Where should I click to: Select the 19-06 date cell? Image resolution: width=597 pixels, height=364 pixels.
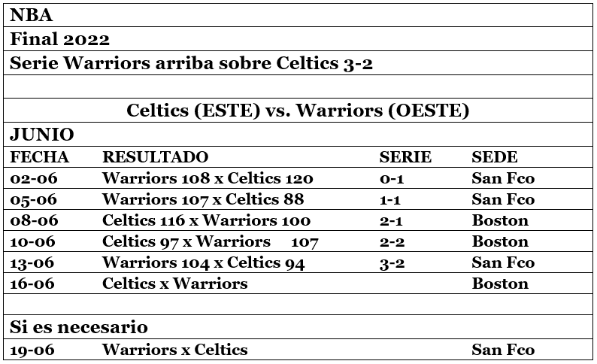click(35, 350)
